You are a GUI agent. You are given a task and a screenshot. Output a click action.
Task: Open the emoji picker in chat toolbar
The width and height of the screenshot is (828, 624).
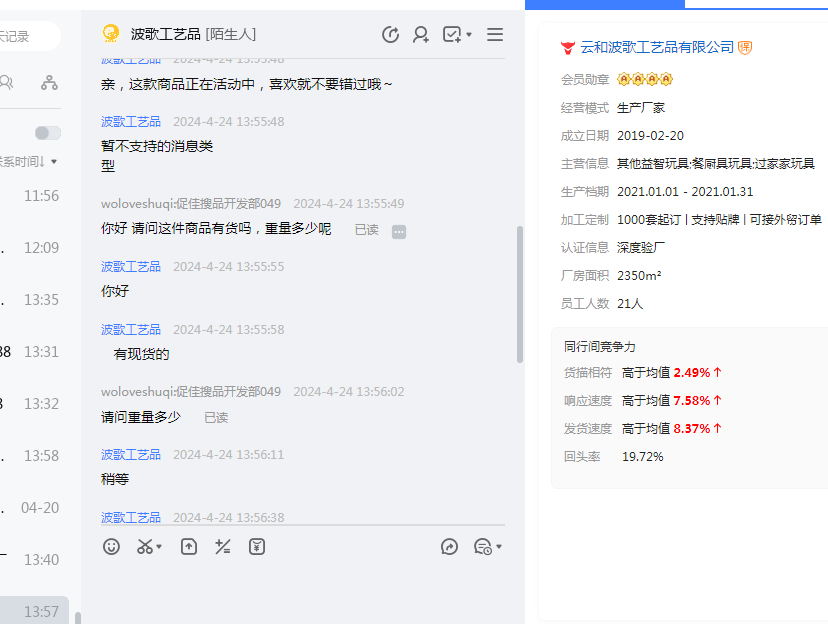coord(112,547)
